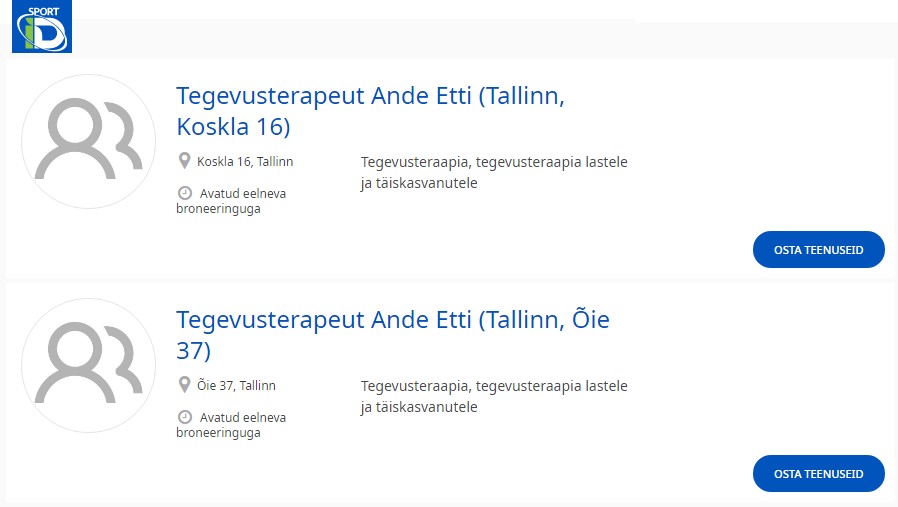Image resolution: width=898 pixels, height=507 pixels.
Task: Click the Koskla 16 provider avatar placeholder
Action: [88, 141]
